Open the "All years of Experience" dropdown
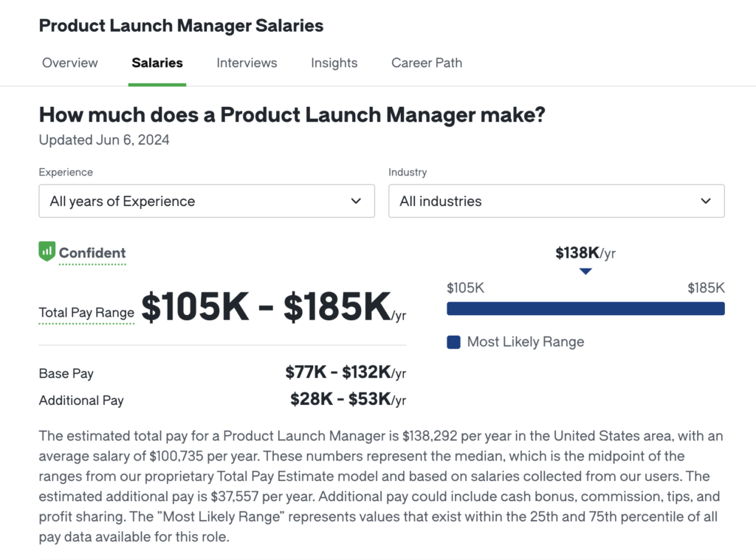 tap(207, 201)
